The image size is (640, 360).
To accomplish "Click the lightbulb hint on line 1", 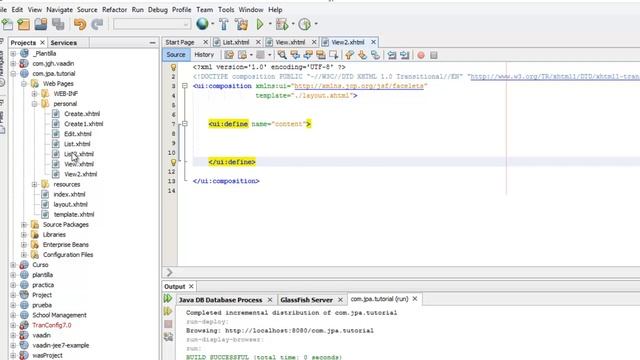I will point(173,67).
